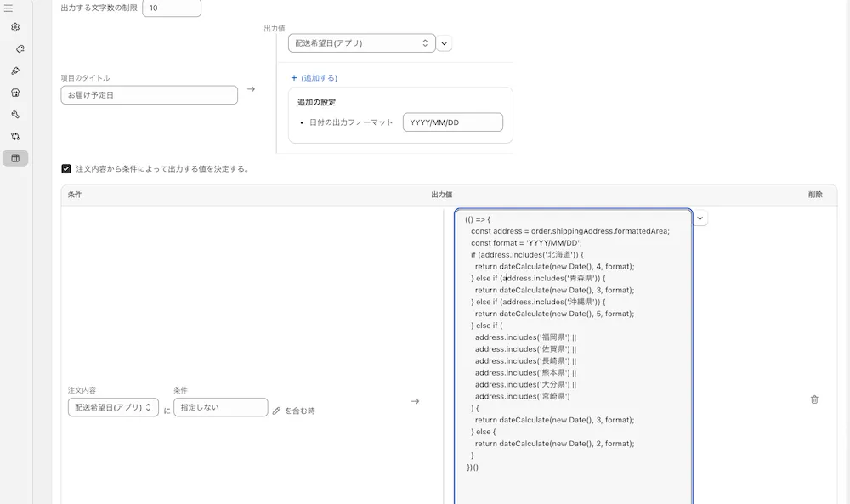This screenshot has height=504, width=850.
Task: Click the + (追加する) link
Action: [314, 77]
